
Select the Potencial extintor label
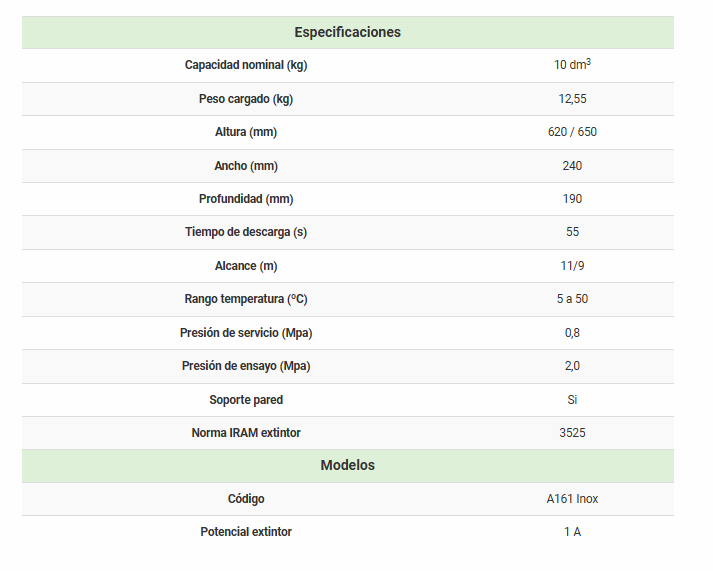(x=246, y=532)
